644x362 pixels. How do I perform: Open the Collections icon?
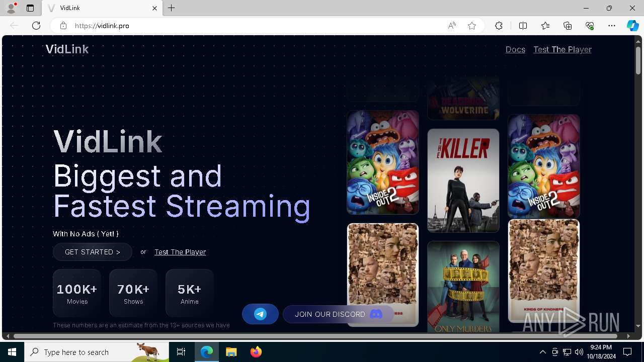pos(568,26)
